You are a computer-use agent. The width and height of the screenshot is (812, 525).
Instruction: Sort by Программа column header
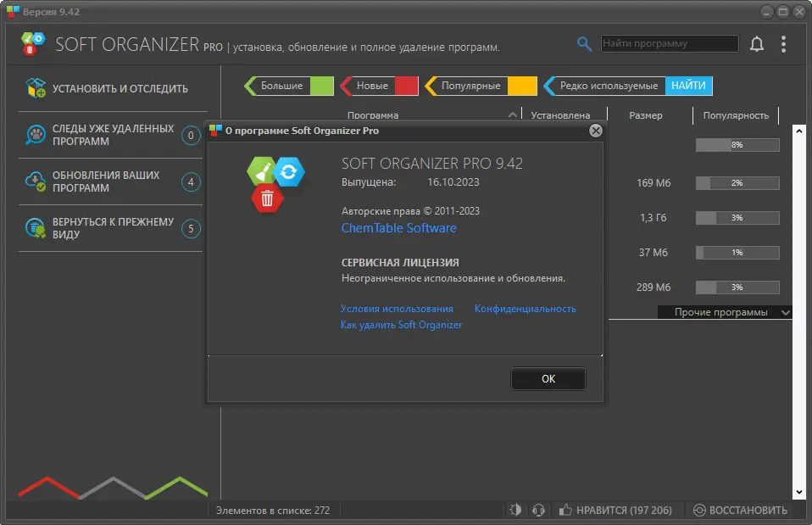(x=373, y=115)
